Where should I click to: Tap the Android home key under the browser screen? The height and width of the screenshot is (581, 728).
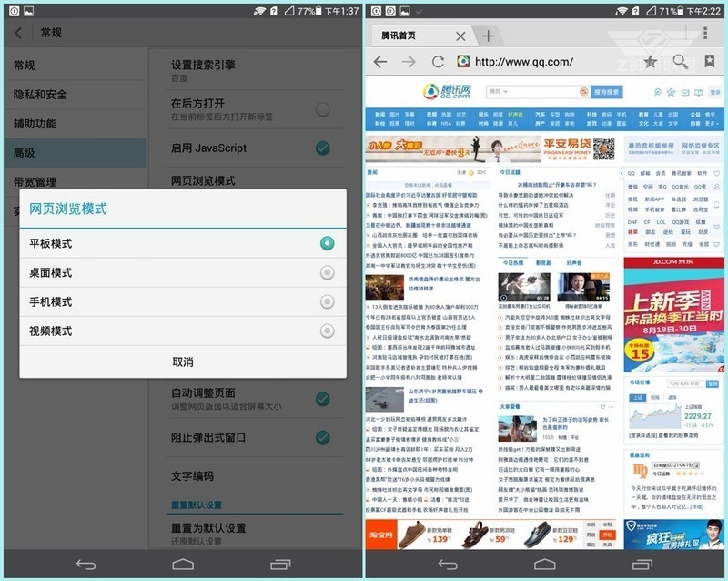545,565
